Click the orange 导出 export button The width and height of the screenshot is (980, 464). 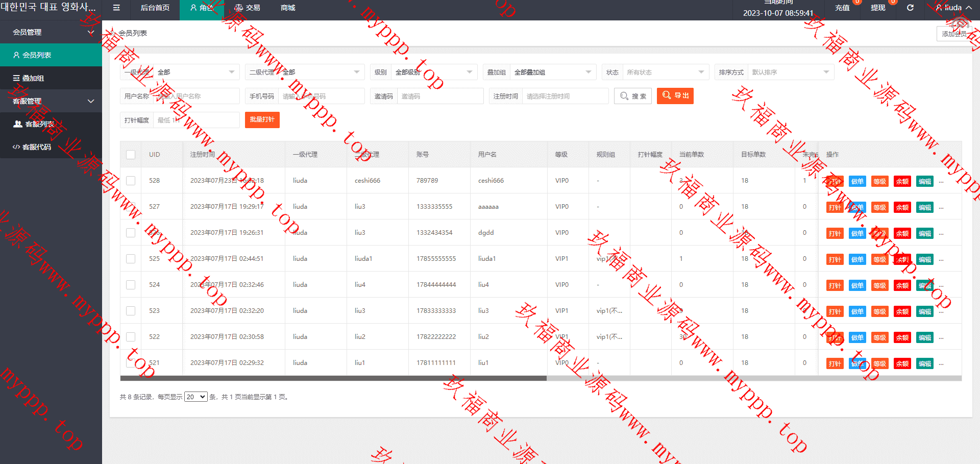pyautogui.click(x=675, y=96)
